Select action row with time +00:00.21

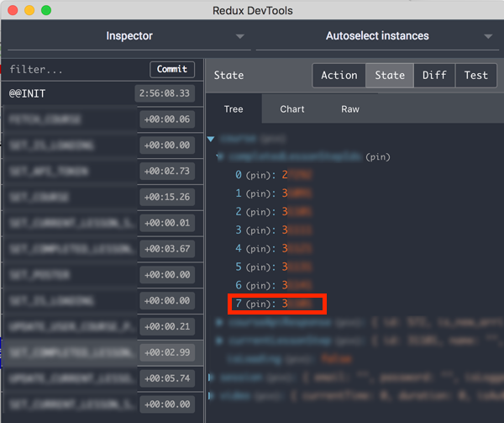point(102,327)
